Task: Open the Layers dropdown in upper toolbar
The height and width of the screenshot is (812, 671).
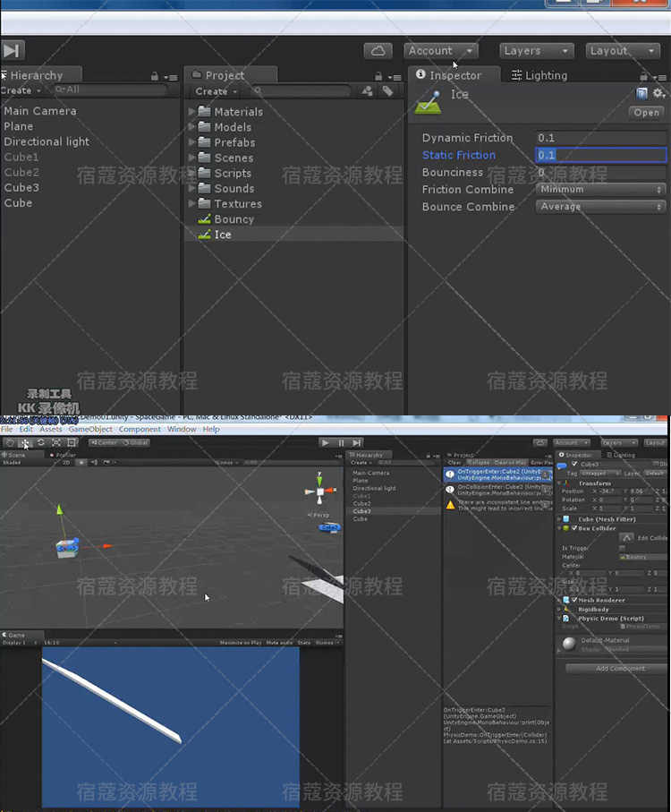Action: (x=537, y=51)
